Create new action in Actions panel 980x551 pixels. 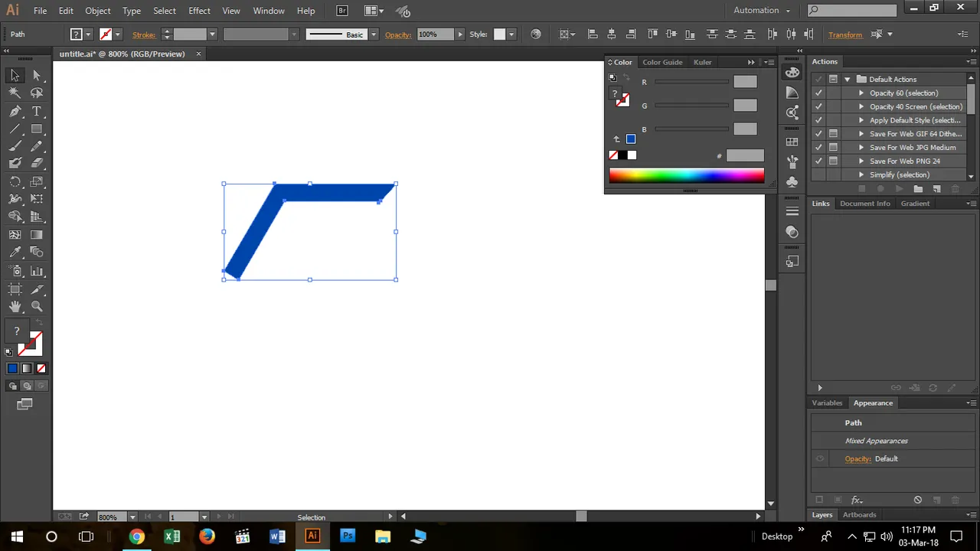coord(936,189)
